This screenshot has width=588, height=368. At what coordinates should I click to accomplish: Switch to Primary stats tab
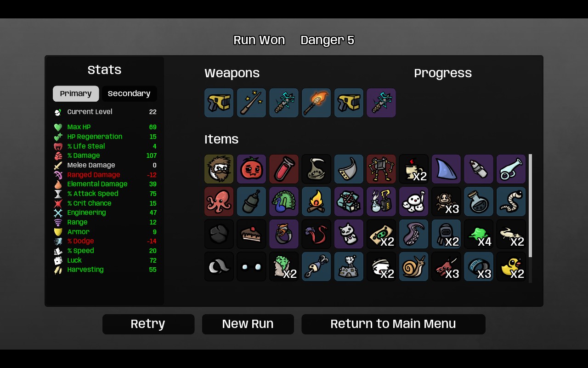[76, 94]
